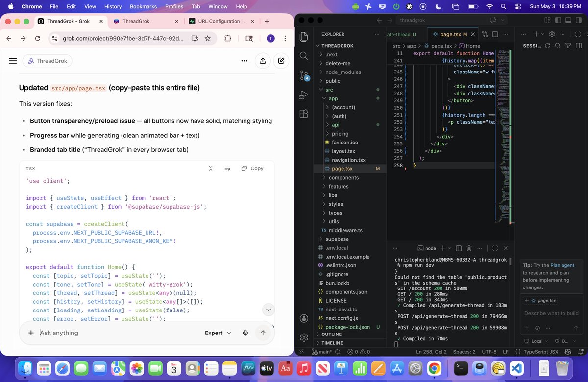588x382 pixels.
Task: Click the main branch in status bar
Action: coord(321,352)
